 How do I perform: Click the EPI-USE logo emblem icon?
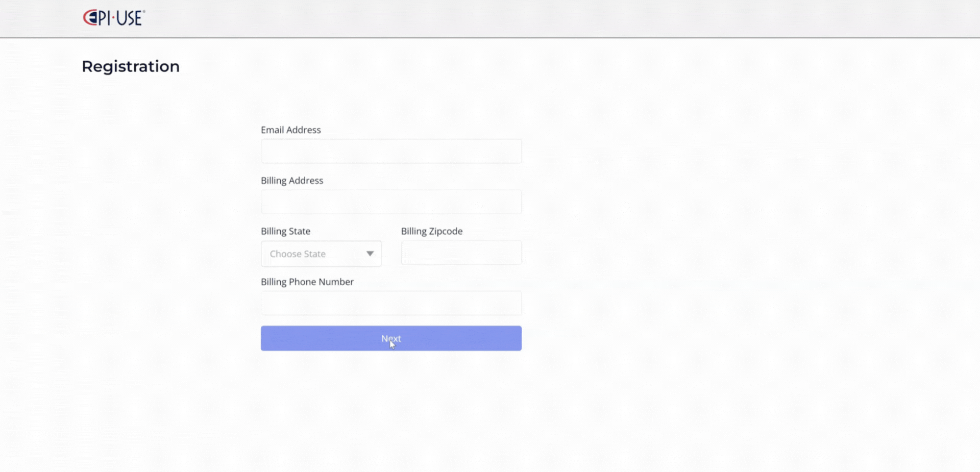90,18
